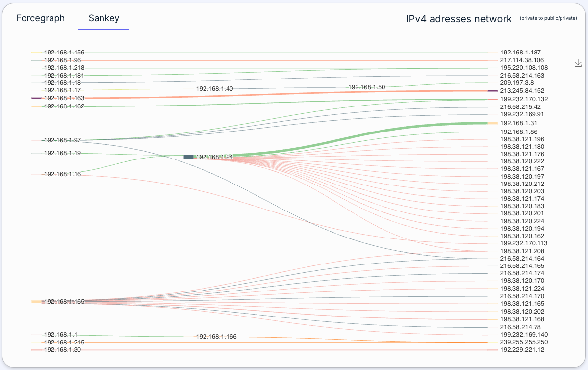Image resolution: width=588 pixels, height=370 pixels.
Task: Click the 192.168.1.24 hub node
Action: point(189,157)
